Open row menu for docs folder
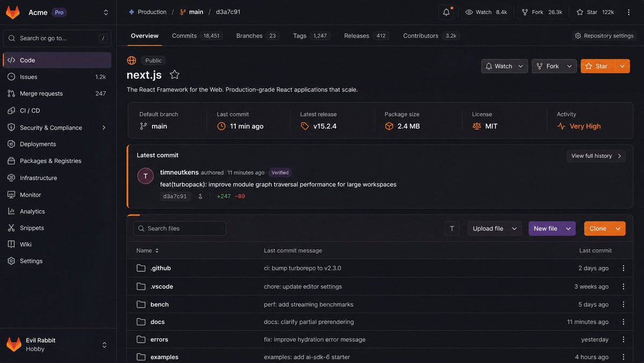This screenshot has width=644, height=363. pyautogui.click(x=624, y=322)
